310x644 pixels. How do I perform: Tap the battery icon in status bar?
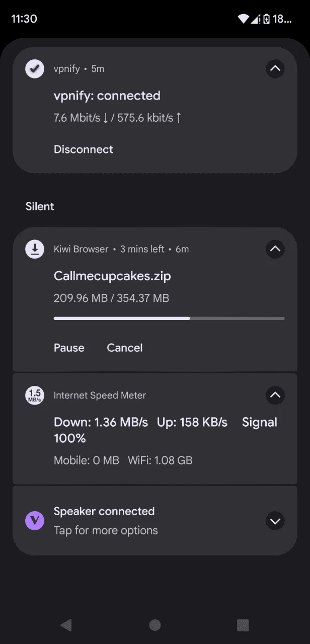point(267,19)
